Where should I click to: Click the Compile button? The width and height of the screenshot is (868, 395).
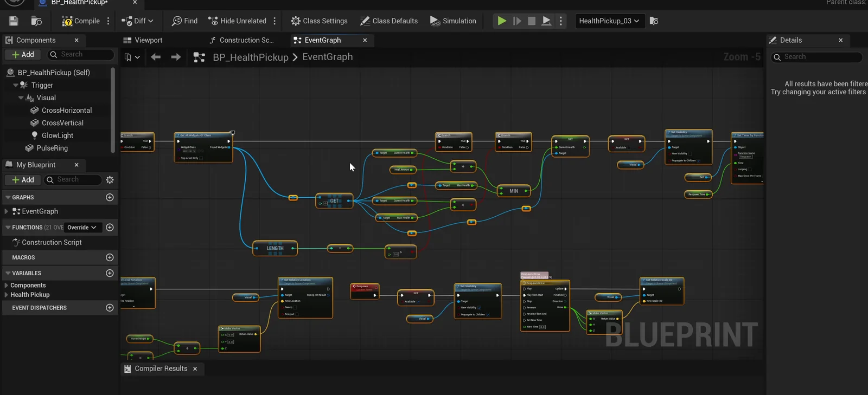pyautogui.click(x=81, y=21)
